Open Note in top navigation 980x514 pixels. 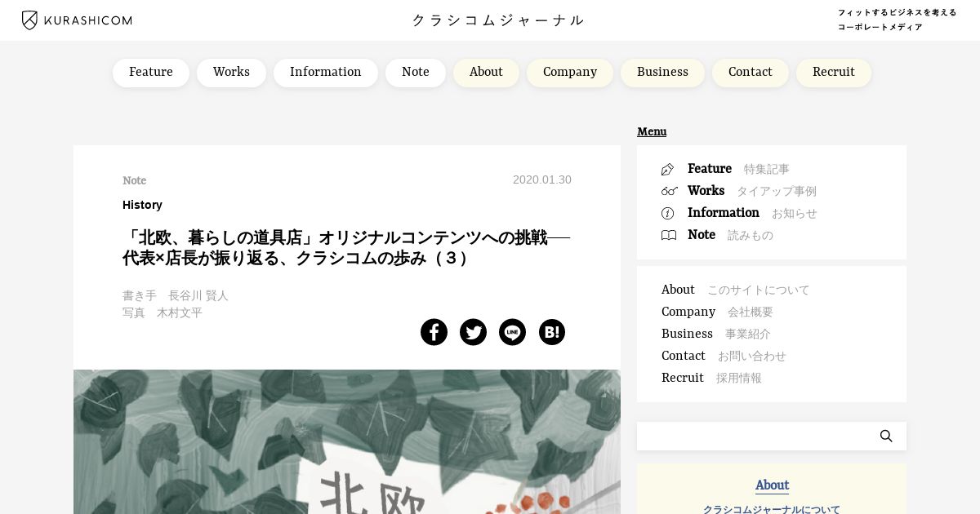click(416, 73)
